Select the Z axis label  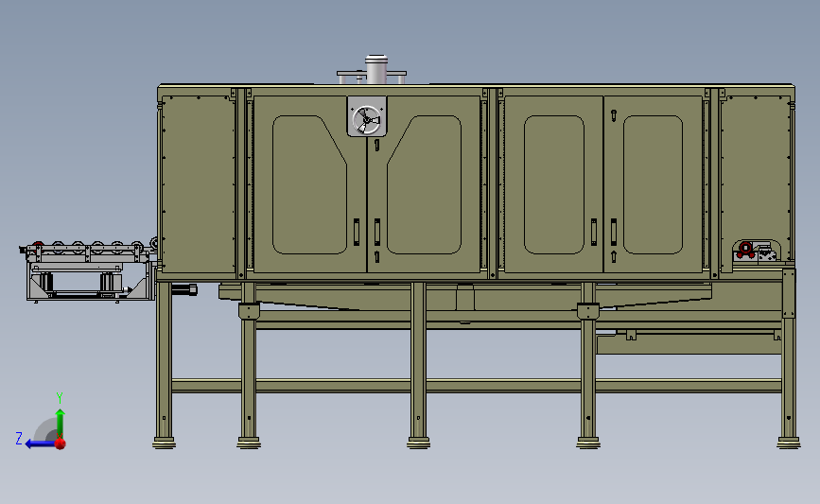click(x=19, y=438)
